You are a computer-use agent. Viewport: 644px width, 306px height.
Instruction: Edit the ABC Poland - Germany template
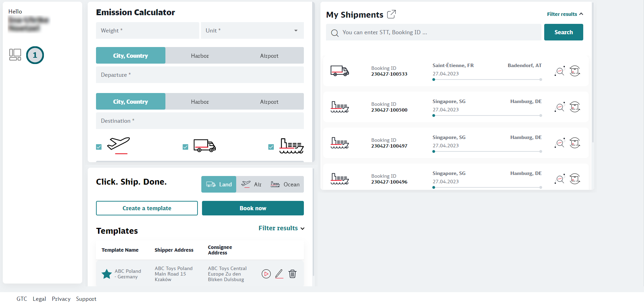click(279, 274)
